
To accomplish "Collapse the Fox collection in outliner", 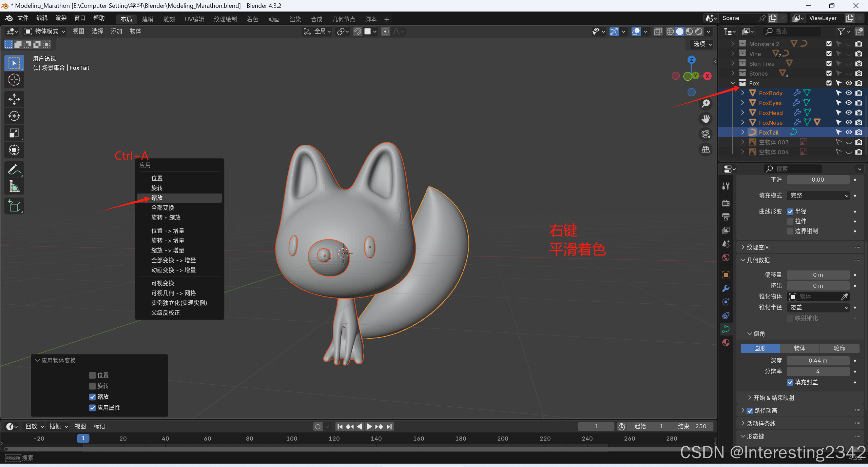I will coord(733,83).
